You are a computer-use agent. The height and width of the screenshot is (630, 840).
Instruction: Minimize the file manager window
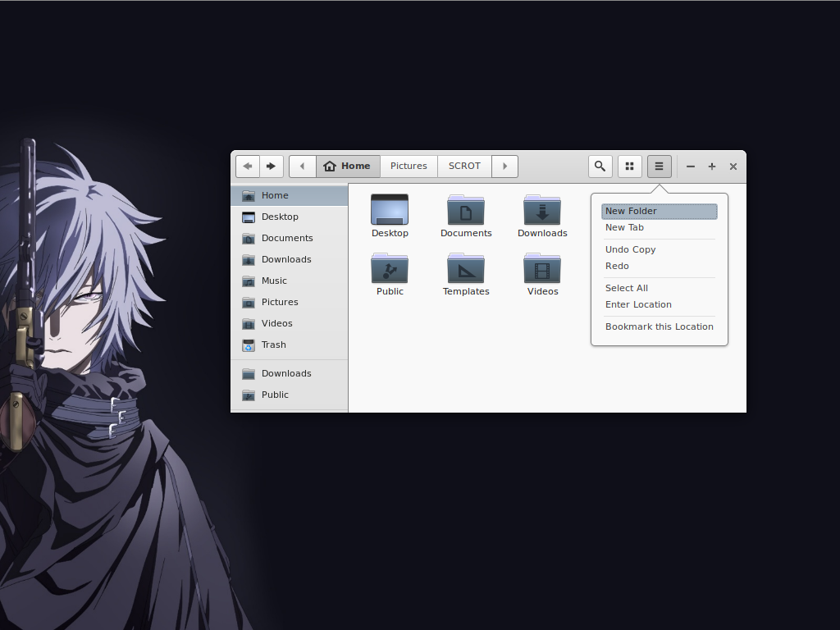click(691, 167)
